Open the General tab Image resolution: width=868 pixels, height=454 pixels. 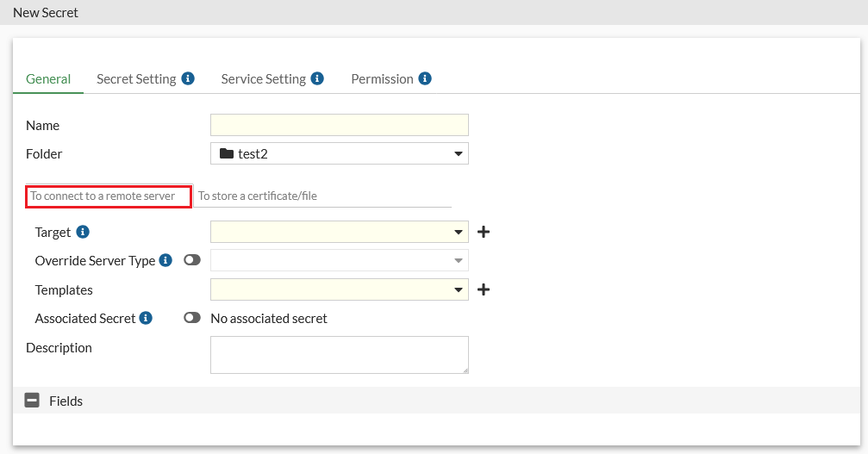48,79
